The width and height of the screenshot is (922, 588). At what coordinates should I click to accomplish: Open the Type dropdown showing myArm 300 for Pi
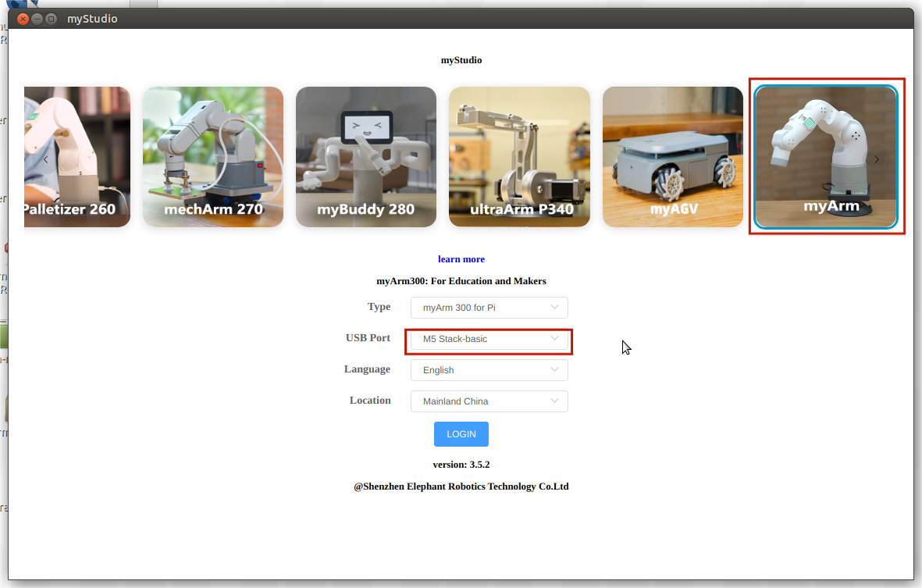[489, 308]
